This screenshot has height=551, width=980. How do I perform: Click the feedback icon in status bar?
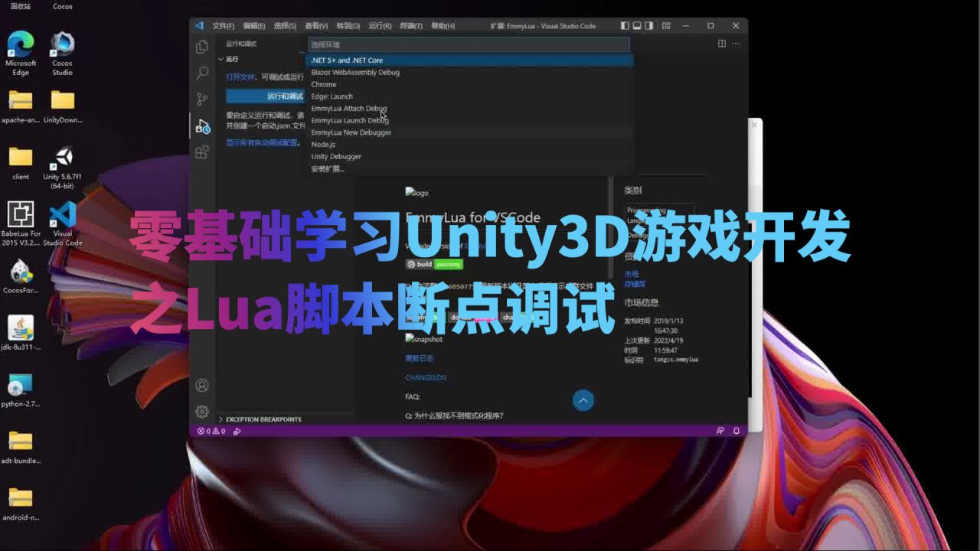pos(720,431)
